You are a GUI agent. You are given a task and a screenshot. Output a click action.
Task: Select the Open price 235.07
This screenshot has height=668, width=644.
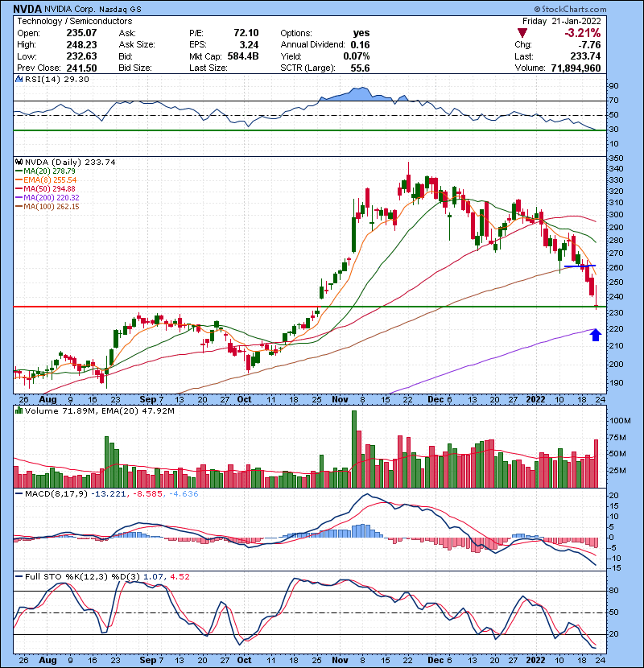pyautogui.click(x=81, y=33)
